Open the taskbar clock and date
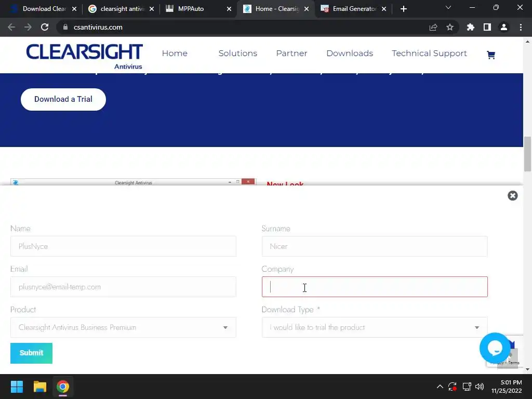This screenshot has width=532, height=399. 507,387
